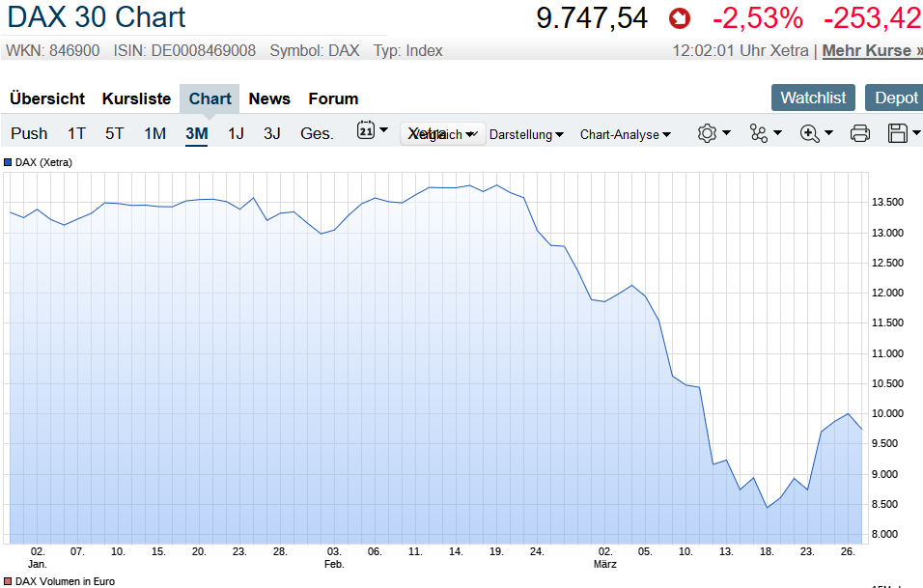Screen dimensions: 923x588
Task: Select the Ges. time range
Action: (317, 133)
